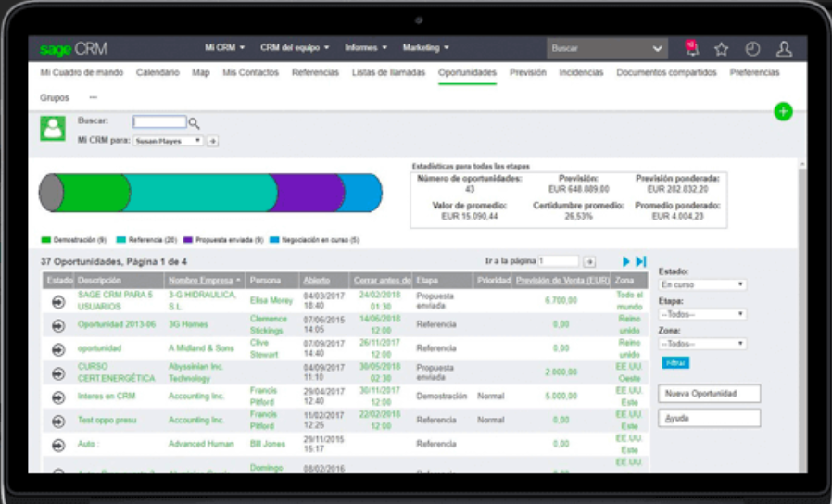Open the Previsión tab
Viewport: 832px width, 504px height.
point(527,72)
